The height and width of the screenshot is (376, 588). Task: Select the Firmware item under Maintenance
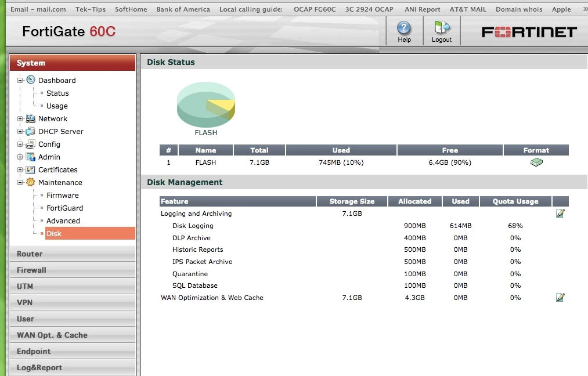63,195
